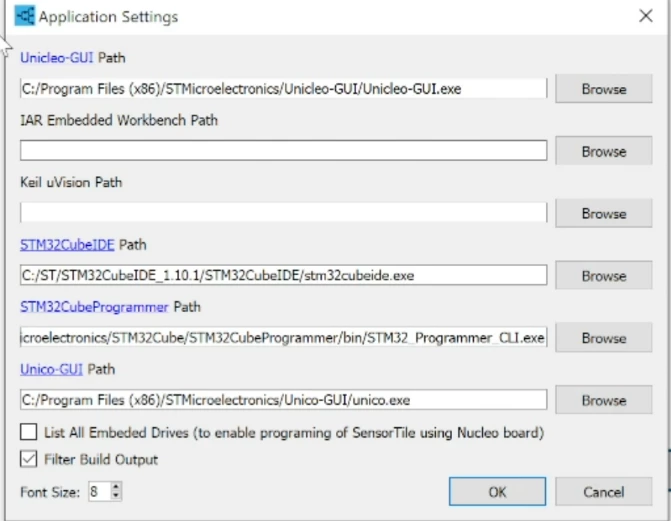The height and width of the screenshot is (521, 671).
Task: Uncheck the Filter Build Output checkbox
Action: (x=29, y=459)
